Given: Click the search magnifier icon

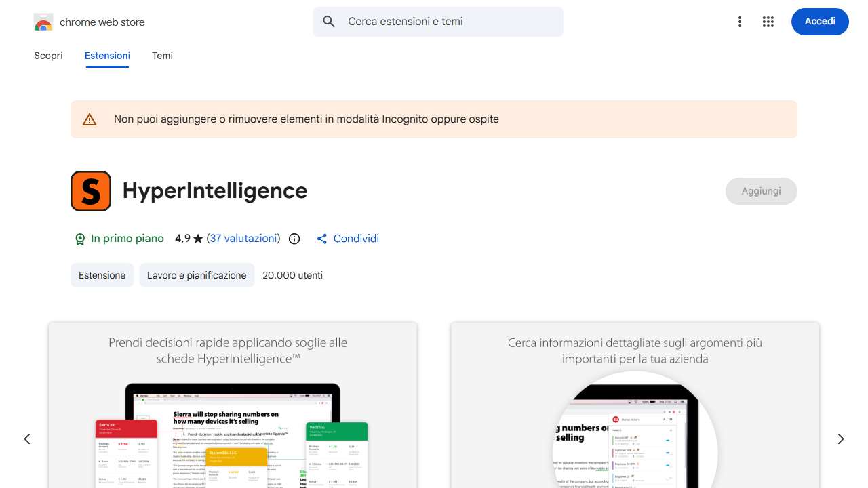Looking at the screenshot, I should tap(329, 22).
